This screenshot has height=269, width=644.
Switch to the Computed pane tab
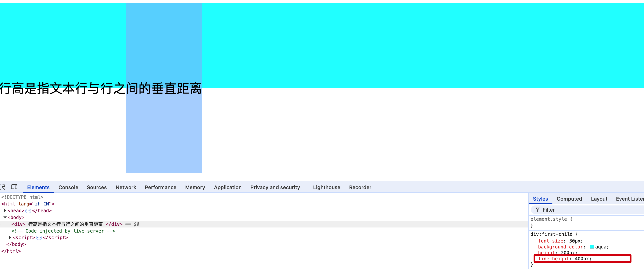click(569, 199)
